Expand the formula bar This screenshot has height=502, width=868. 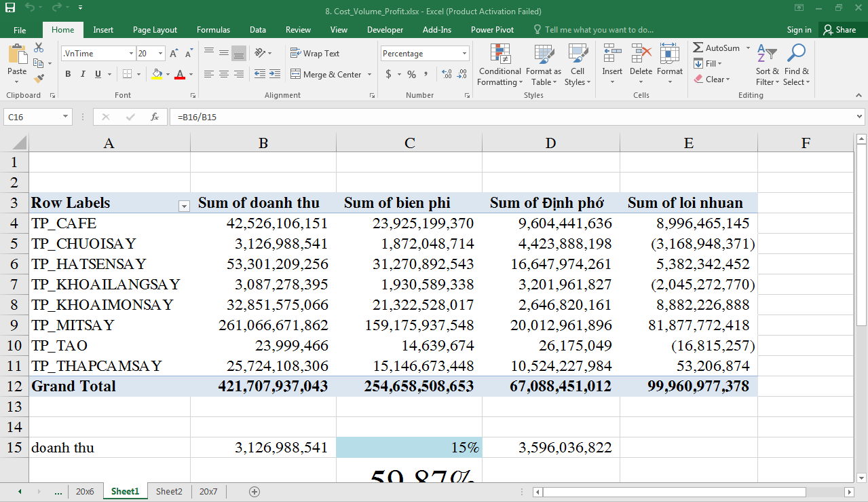click(x=861, y=117)
